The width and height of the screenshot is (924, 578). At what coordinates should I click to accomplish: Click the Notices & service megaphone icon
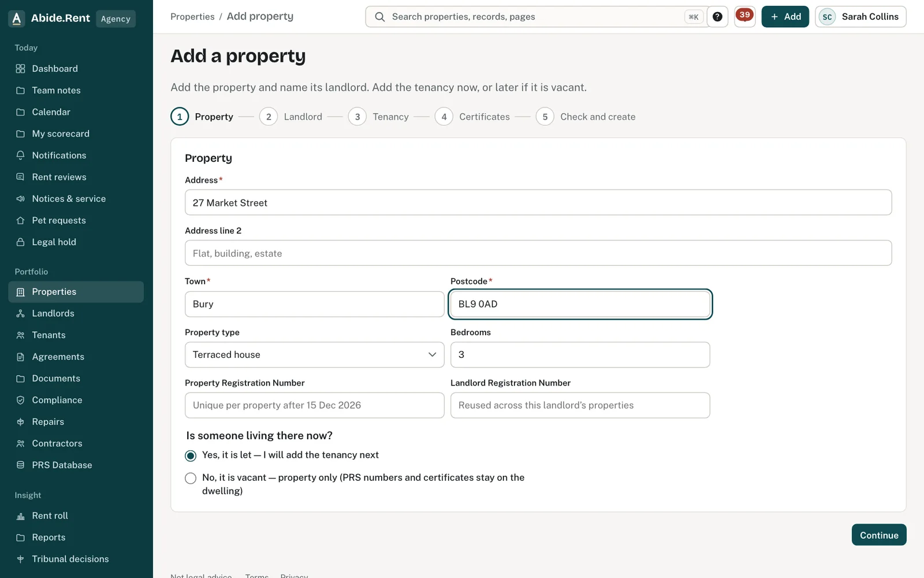pos(20,199)
